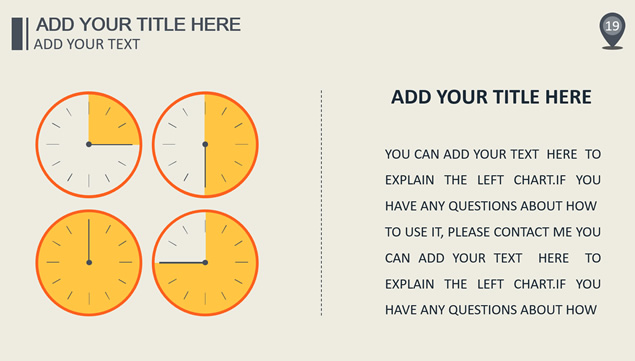Click the paragraph line starting 'YOU CAN ADD YOUR TEXT'
Image resolution: width=635 pixels, height=361 pixels.
coord(493,154)
